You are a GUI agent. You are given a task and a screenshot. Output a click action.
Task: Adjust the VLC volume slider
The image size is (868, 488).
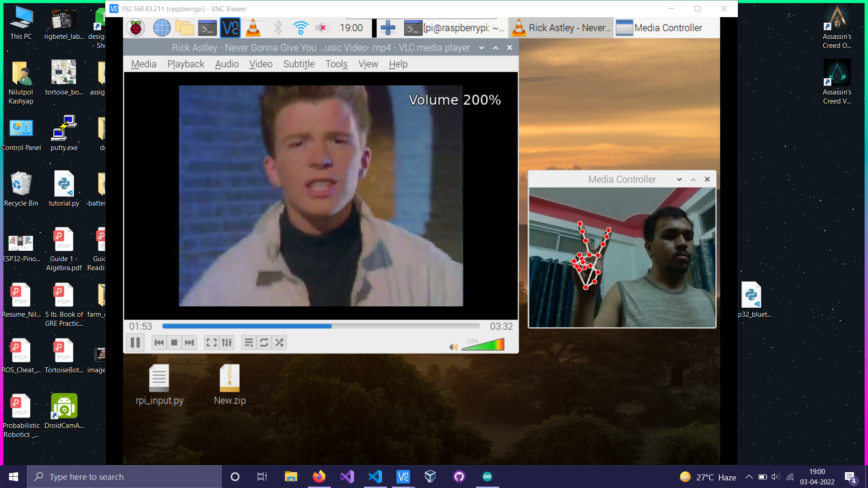[x=482, y=346]
